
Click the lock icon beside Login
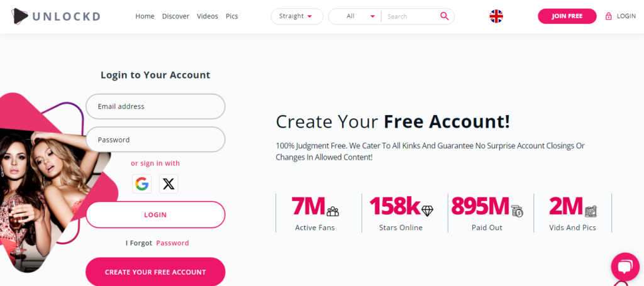tap(609, 16)
